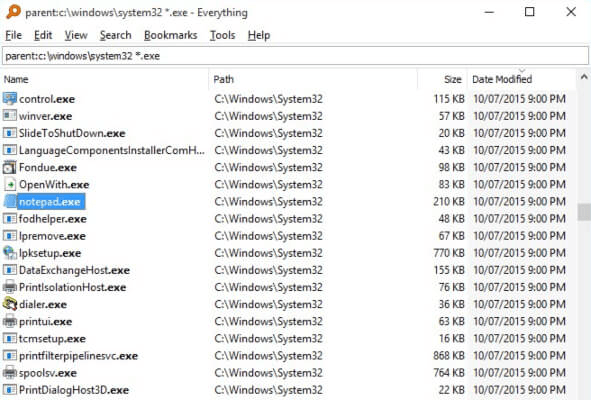The image size is (591, 400).
Task: Select the LanguageComponentsInstallerComH... file name
Action: click(x=112, y=150)
